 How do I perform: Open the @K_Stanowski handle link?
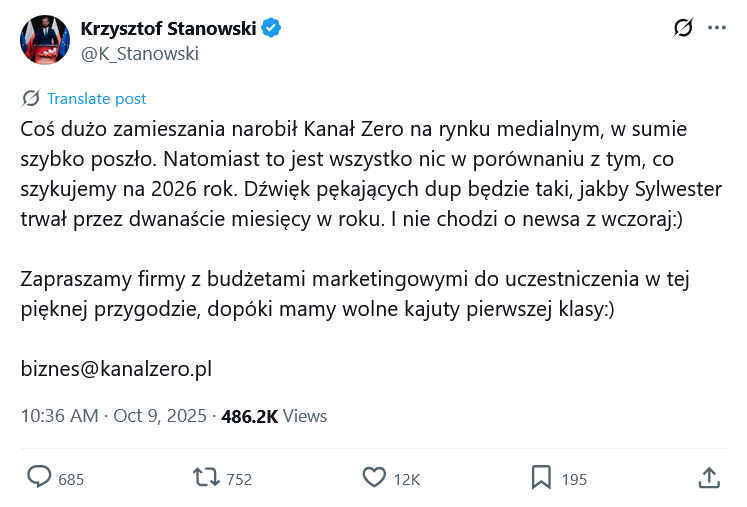click(x=139, y=54)
